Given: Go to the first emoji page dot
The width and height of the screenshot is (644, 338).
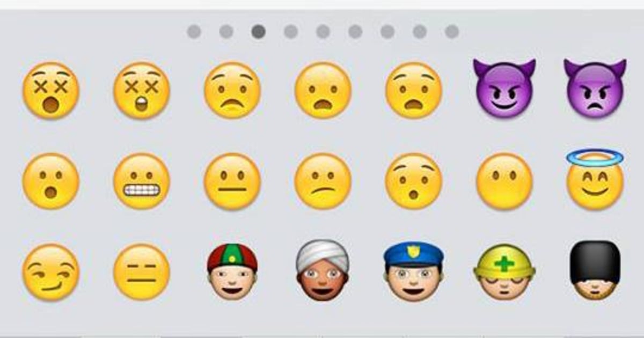Looking at the screenshot, I should (194, 32).
